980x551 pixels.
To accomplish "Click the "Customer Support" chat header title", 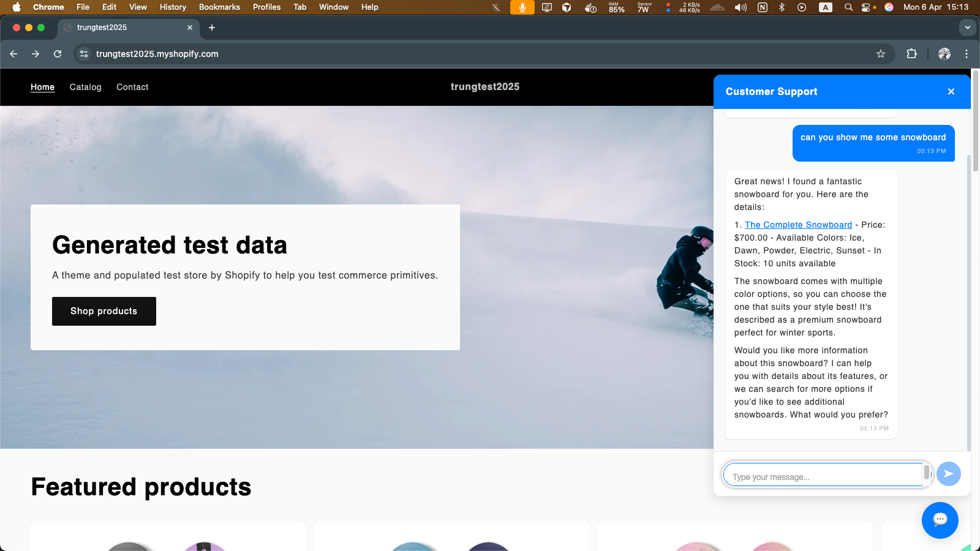I will pos(772,92).
